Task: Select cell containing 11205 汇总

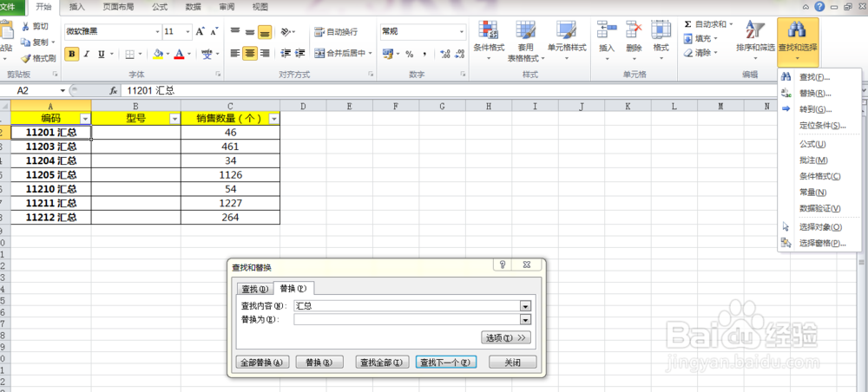Action: [x=51, y=174]
